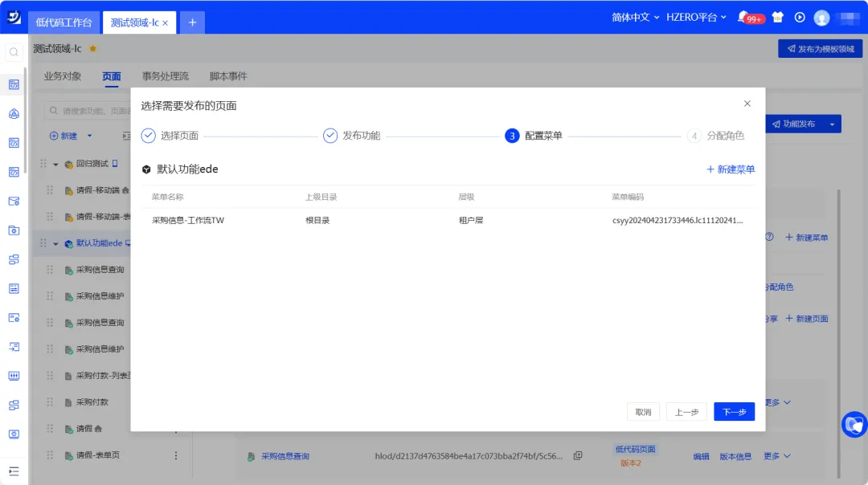This screenshot has height=485, width=868.
Task: Select 请假-表单页 tree item
Action: (x=98, y=455)
